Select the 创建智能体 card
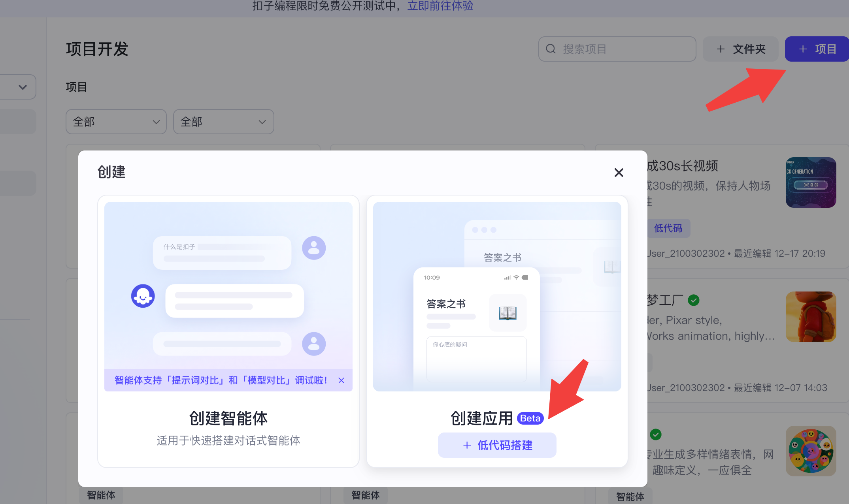Viewport: 849px width, 504px height. click(228, 418)
